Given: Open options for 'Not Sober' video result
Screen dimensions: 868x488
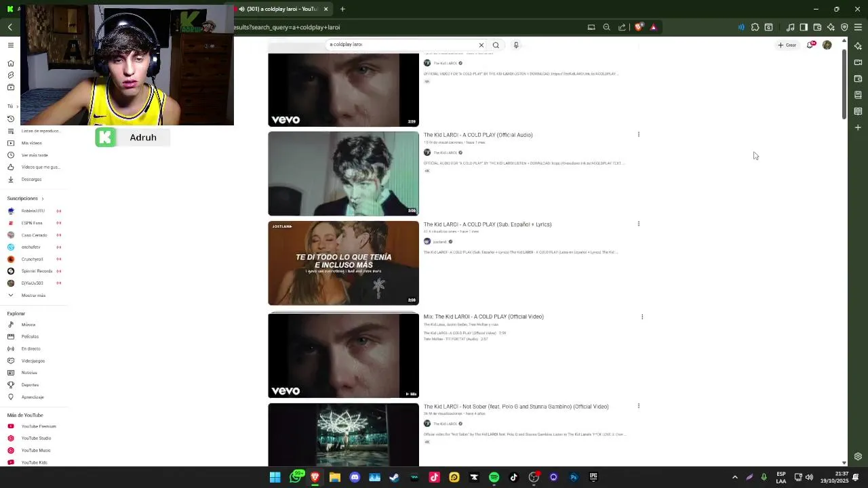Looking at the screenshot, I should point(638,406).
